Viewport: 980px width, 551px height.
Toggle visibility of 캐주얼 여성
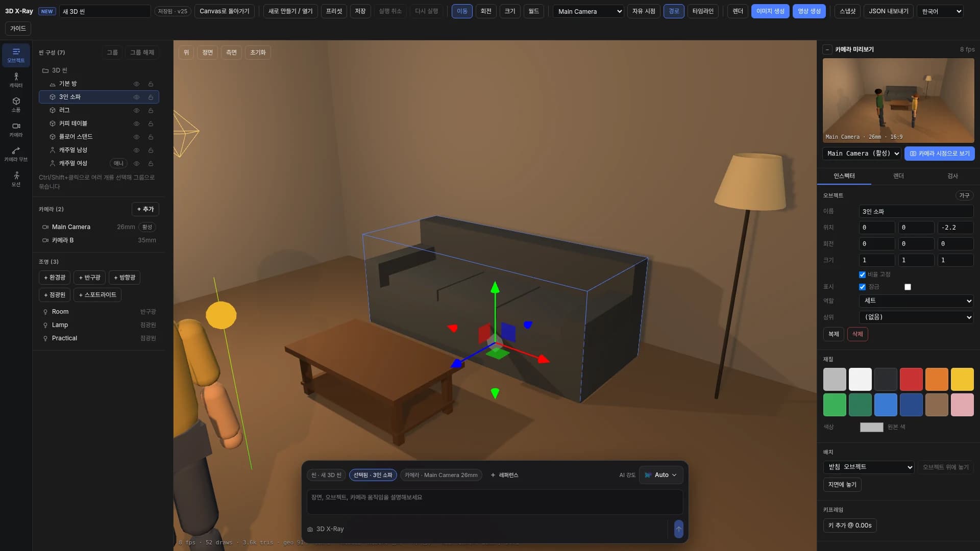click(136, 163)
